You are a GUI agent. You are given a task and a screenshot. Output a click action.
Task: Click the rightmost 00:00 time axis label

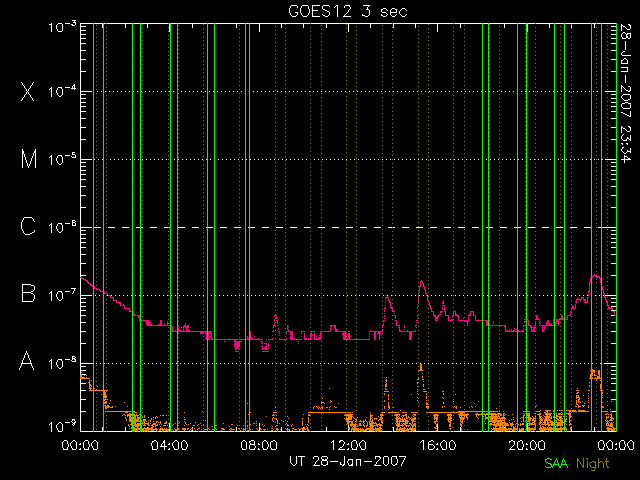[x=616, y=445]
